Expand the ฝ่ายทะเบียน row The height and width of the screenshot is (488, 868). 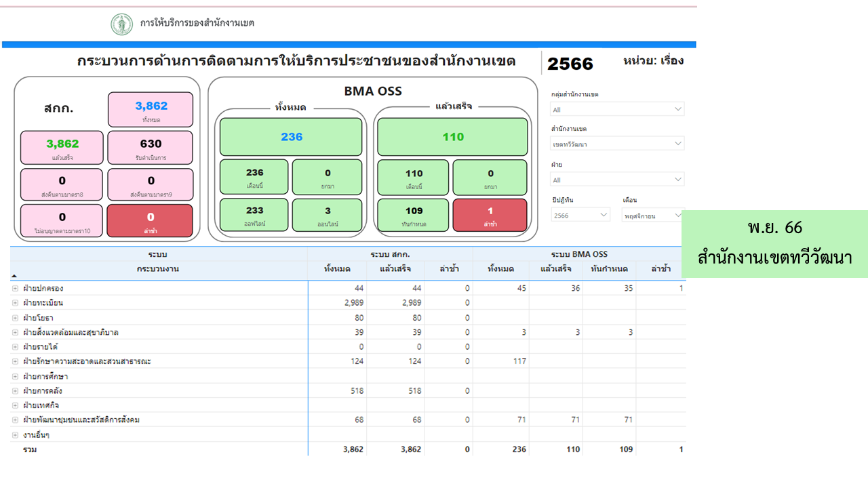click(x=15, y=303)
